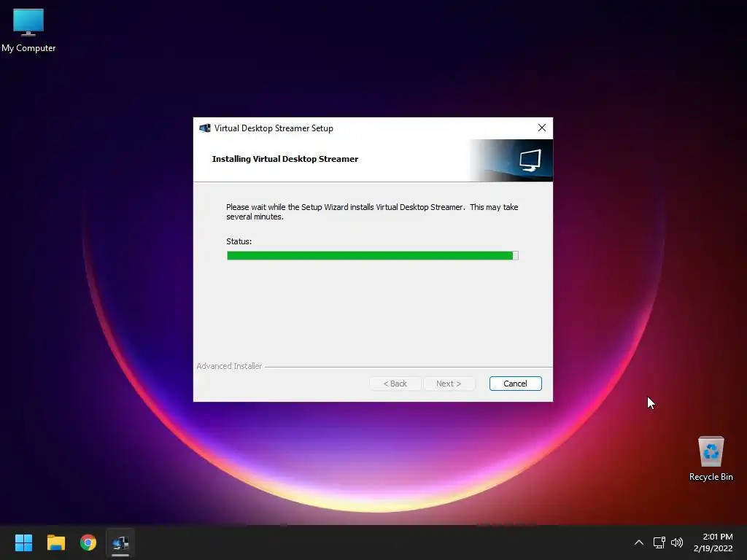Click the 'Advanced Installer' label
747x560 pixels.
point(229,366)
